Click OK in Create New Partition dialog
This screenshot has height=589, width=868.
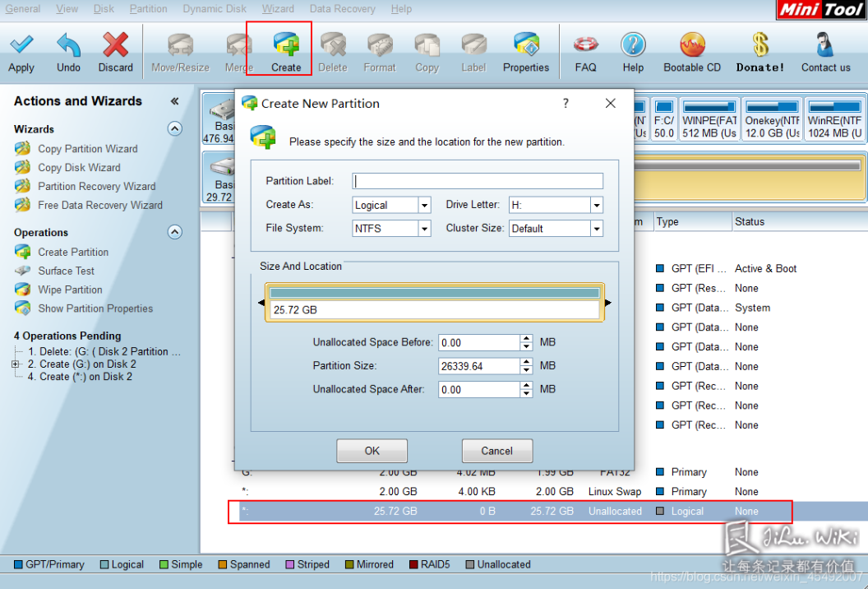(x=372, y=451)
